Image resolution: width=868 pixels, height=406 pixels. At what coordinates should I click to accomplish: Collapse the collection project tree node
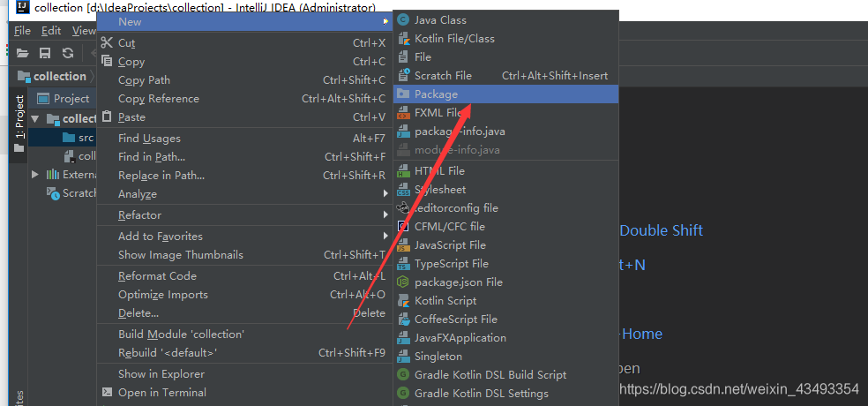coord(35,118)
